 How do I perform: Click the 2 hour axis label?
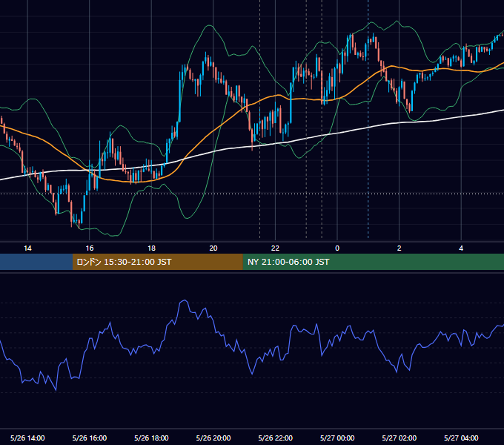pyautogui.click(x=399, y=248)
